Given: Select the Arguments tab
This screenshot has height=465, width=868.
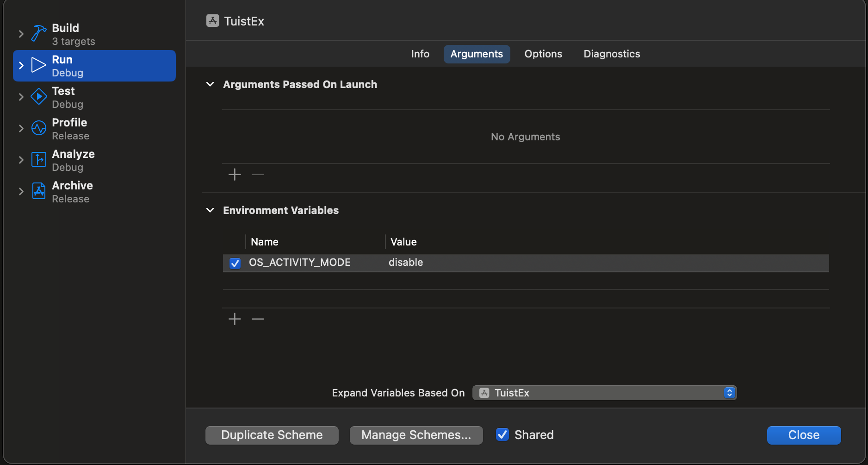Looking at the screenshot, I should tap(477, 54).
